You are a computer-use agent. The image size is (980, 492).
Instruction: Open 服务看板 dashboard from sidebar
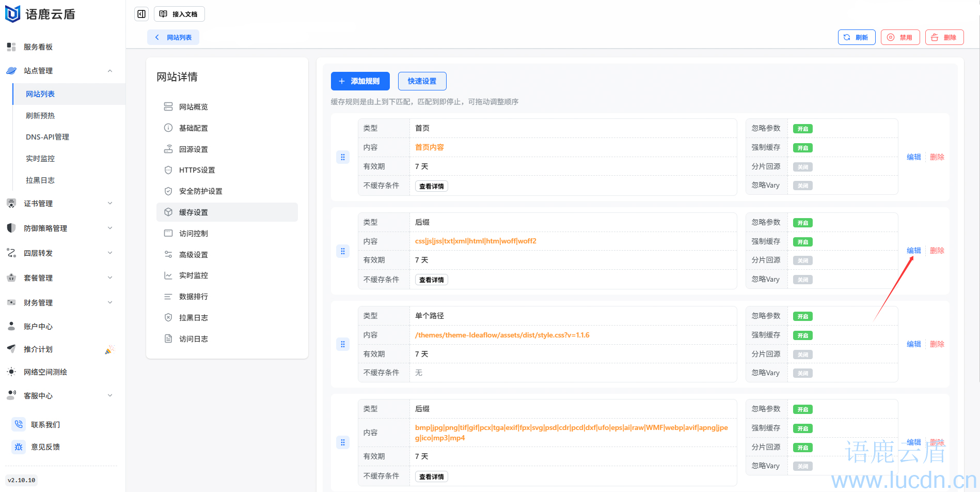[38, 47]
